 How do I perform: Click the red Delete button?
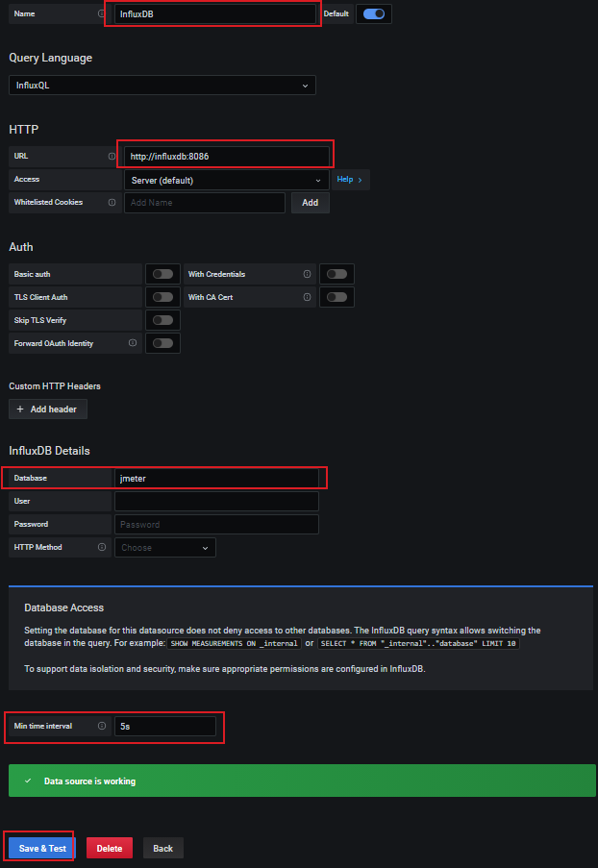[109, 848]
